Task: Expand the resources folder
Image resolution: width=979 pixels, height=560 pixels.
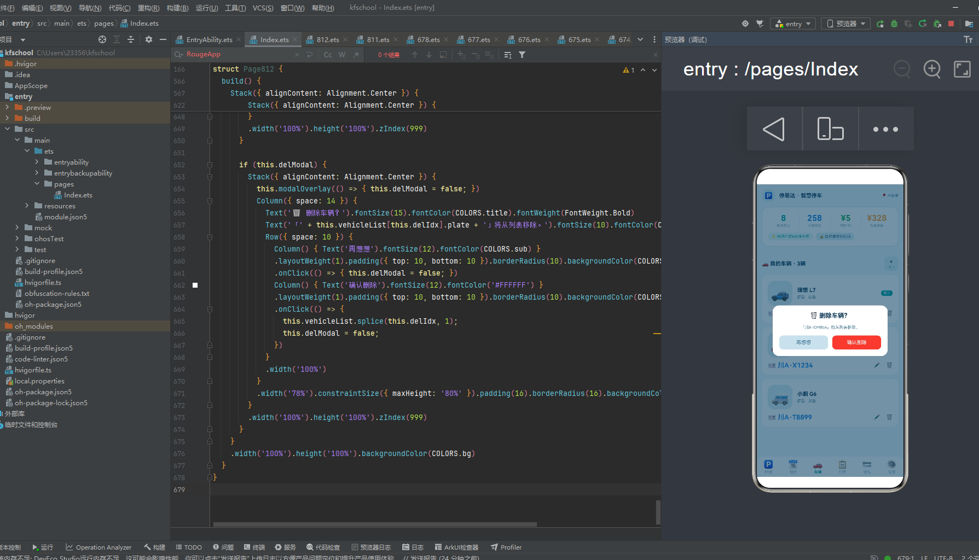Action: 27,206
